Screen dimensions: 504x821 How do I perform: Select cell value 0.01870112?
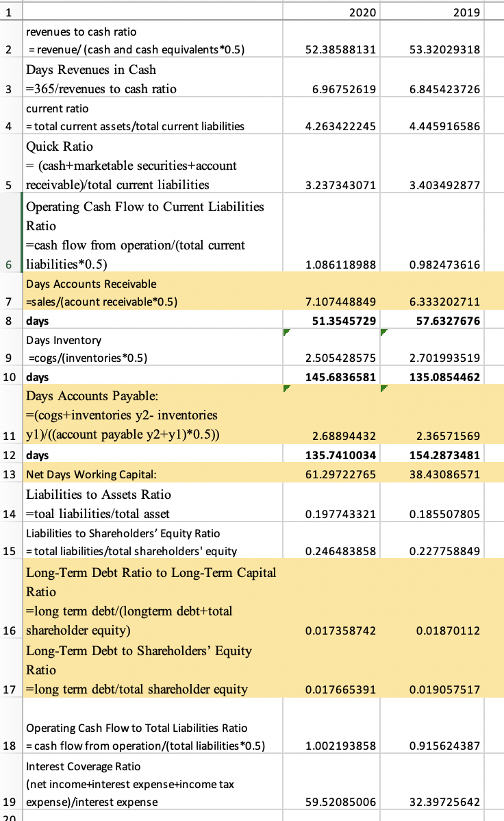tap(432, 600)
